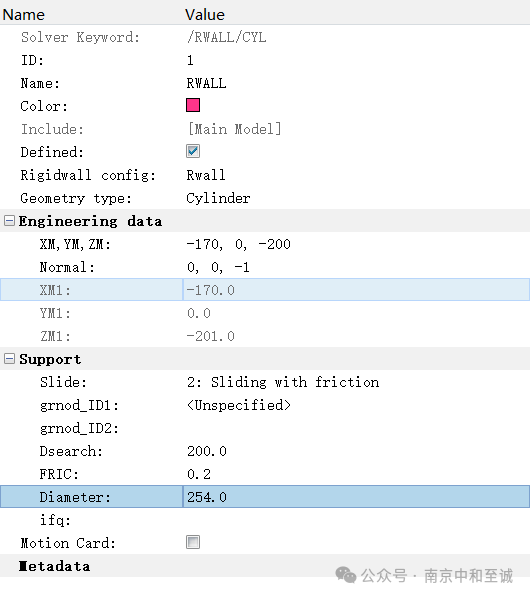The width and height of the screenshot is (530, 597).
Task: Open the Geometry type Cylinder dropdown
Action: [356, 198]
